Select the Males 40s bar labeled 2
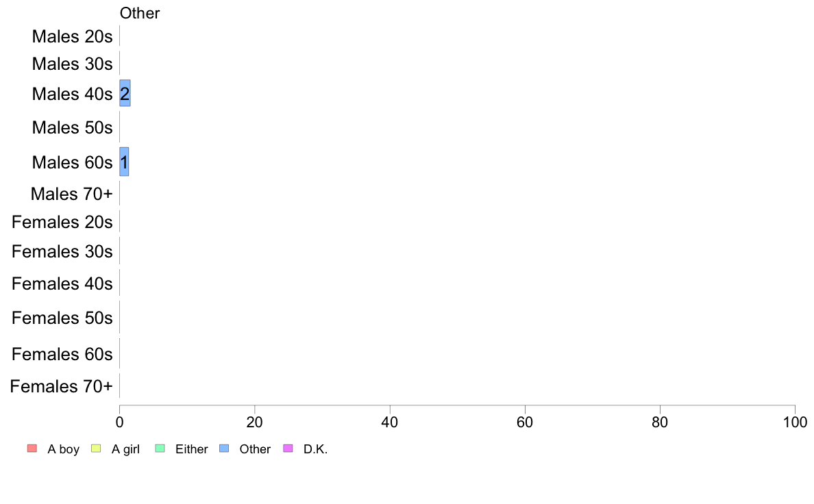This screenshot has height=504, width=814. click(x=125, y=93)
